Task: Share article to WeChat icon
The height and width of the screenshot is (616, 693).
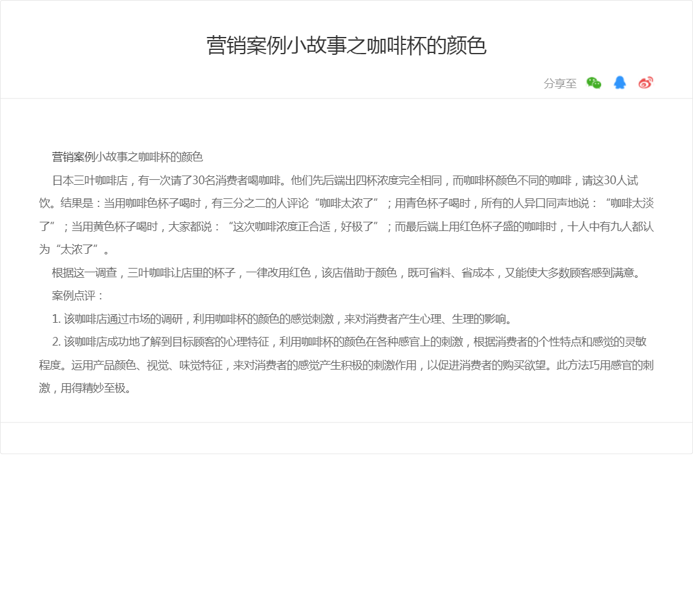Action: tap(594, 83)
